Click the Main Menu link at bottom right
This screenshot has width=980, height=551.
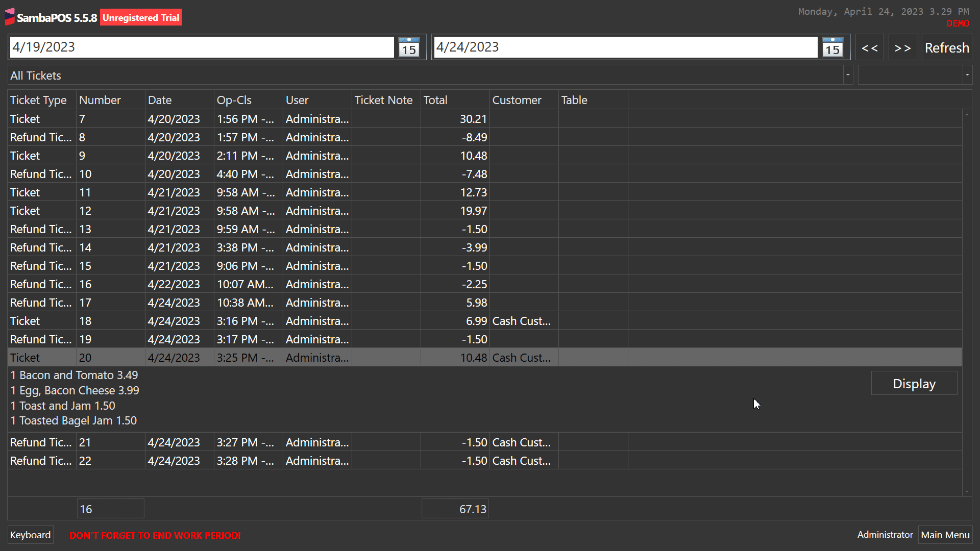click(x=946, y=535)
